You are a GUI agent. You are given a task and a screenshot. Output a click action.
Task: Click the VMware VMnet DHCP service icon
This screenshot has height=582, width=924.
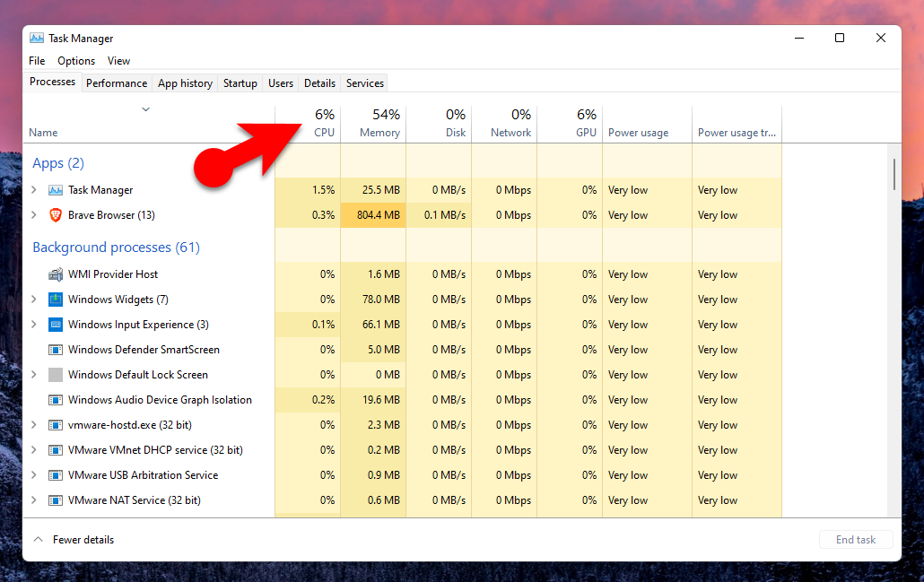click(x=56, y=450)
